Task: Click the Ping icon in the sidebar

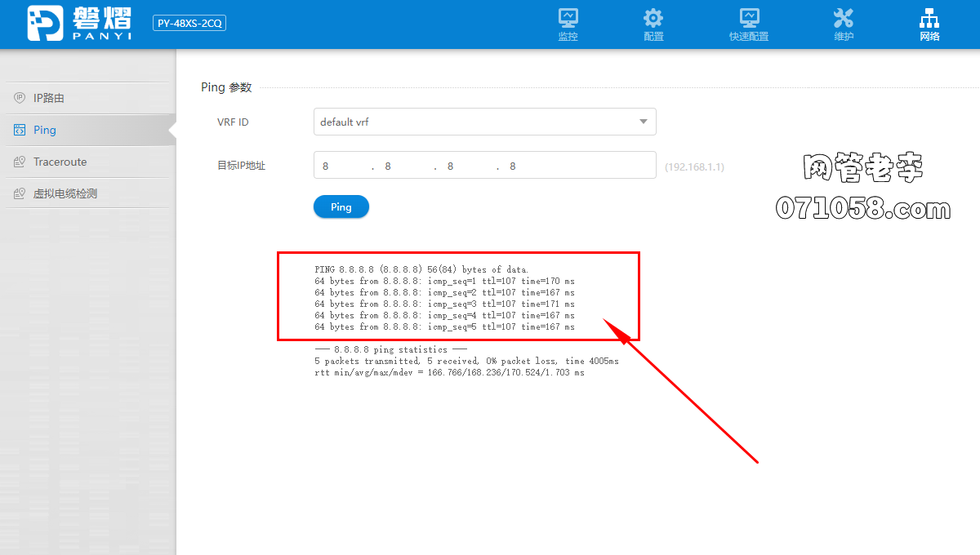Action: pyautogui.click(x=20, y=130)
